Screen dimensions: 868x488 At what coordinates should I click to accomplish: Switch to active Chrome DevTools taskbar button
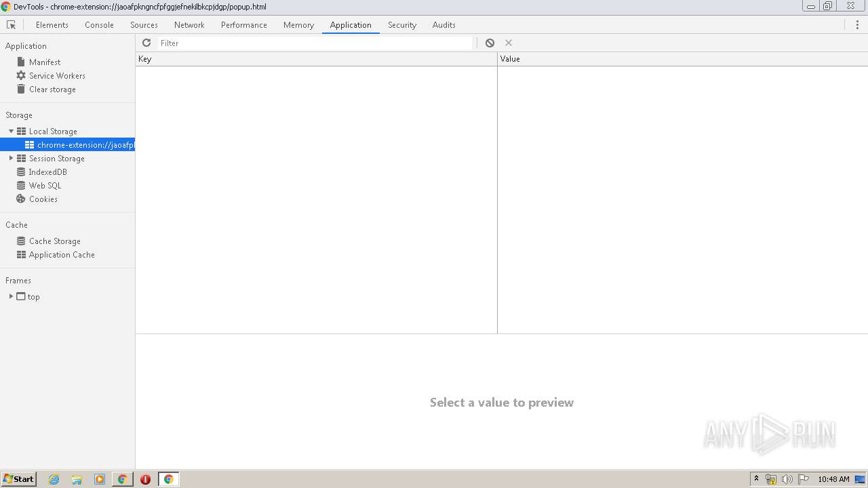pos(168,479)
